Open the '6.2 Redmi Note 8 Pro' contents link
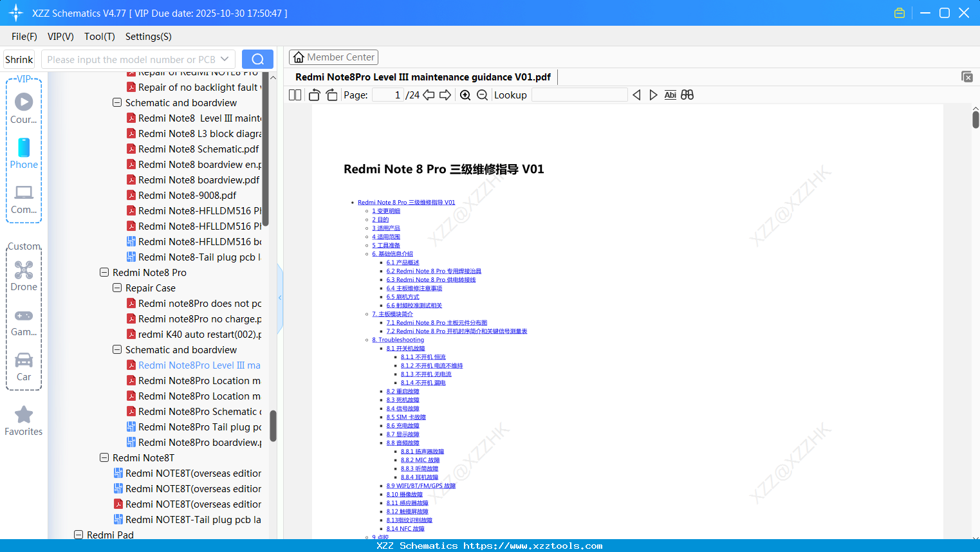This screenshot has height=552, width=980. [x=434, y=271]
